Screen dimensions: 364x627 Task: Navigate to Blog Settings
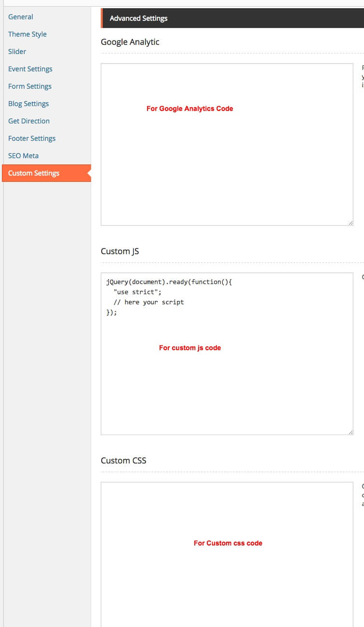pyautogui.click(x=28, y=104)
